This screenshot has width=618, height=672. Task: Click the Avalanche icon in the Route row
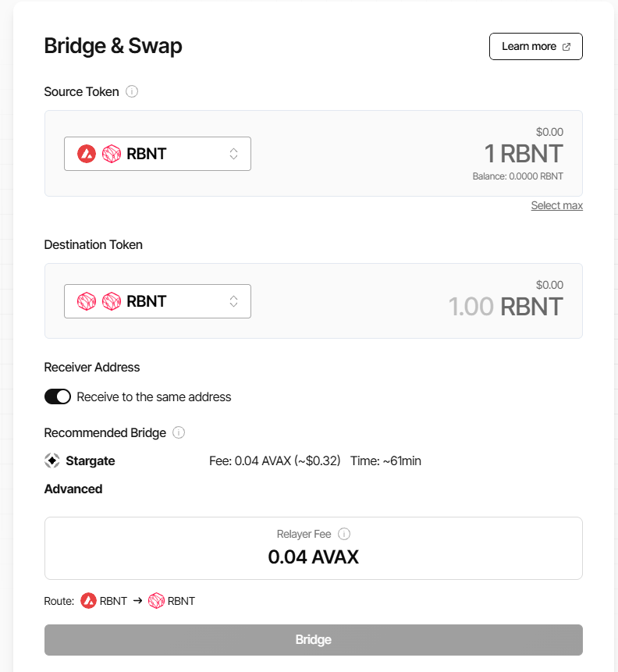89,601
